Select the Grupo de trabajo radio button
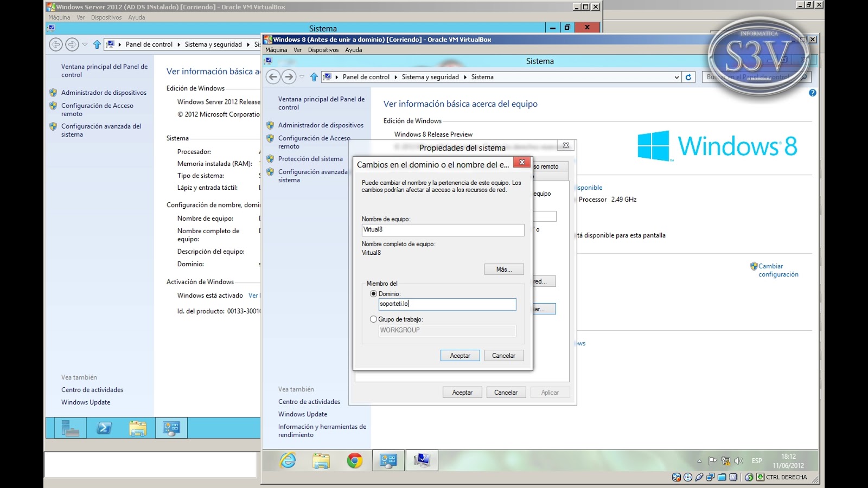 coord(373,319)
